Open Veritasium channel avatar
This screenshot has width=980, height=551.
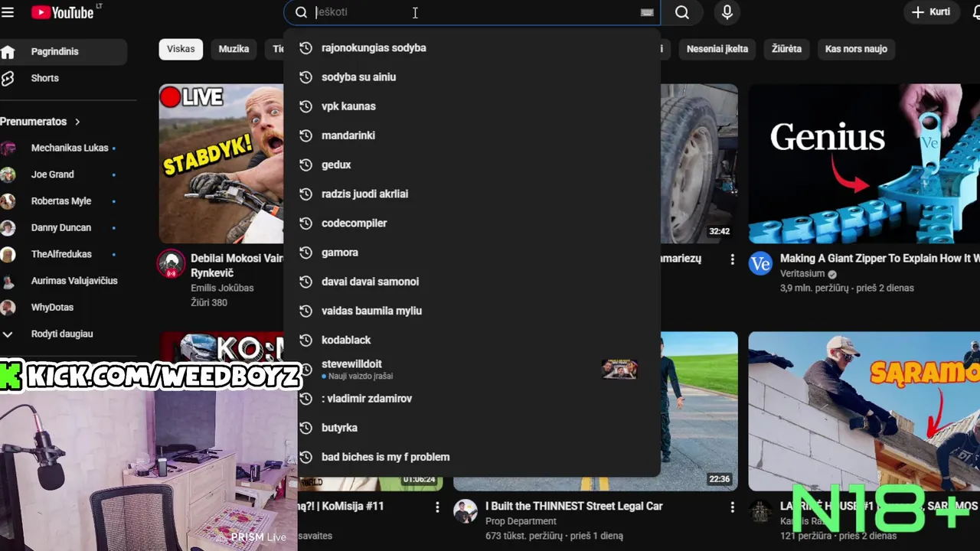760,264
